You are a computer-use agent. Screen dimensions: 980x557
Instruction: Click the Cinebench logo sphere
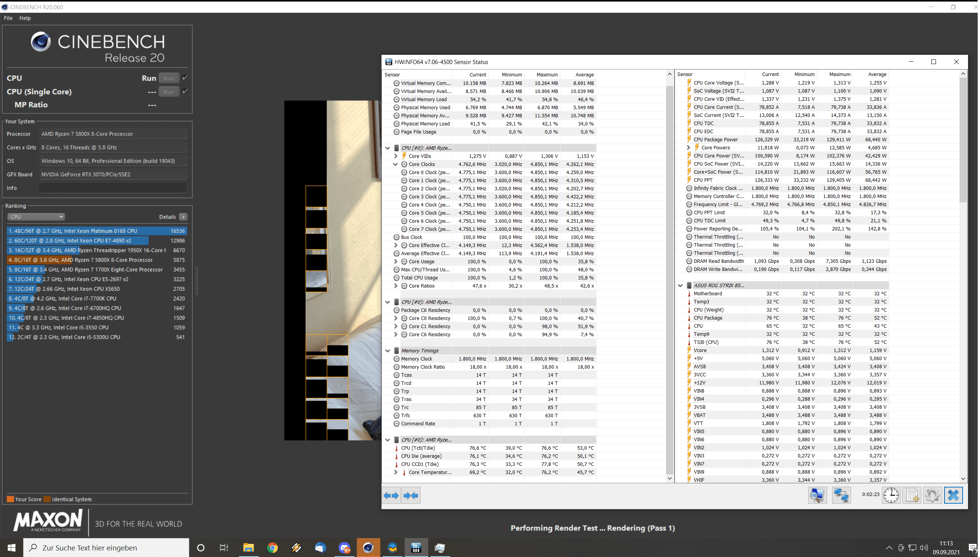click(x=41, y=42)
